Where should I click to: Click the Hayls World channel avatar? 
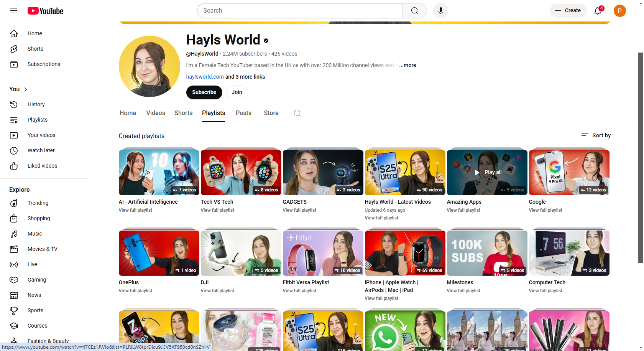coord(149,66)
